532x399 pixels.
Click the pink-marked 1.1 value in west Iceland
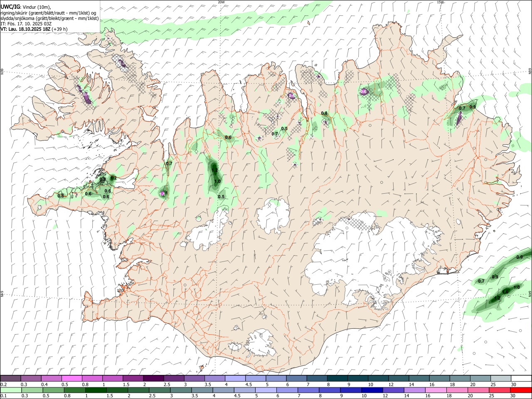click(163, 194)
